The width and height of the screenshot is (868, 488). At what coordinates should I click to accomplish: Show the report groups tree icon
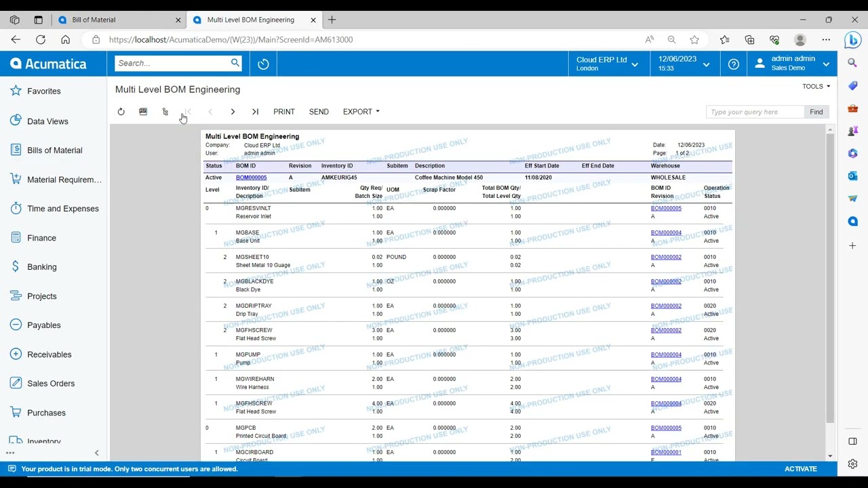165,112
